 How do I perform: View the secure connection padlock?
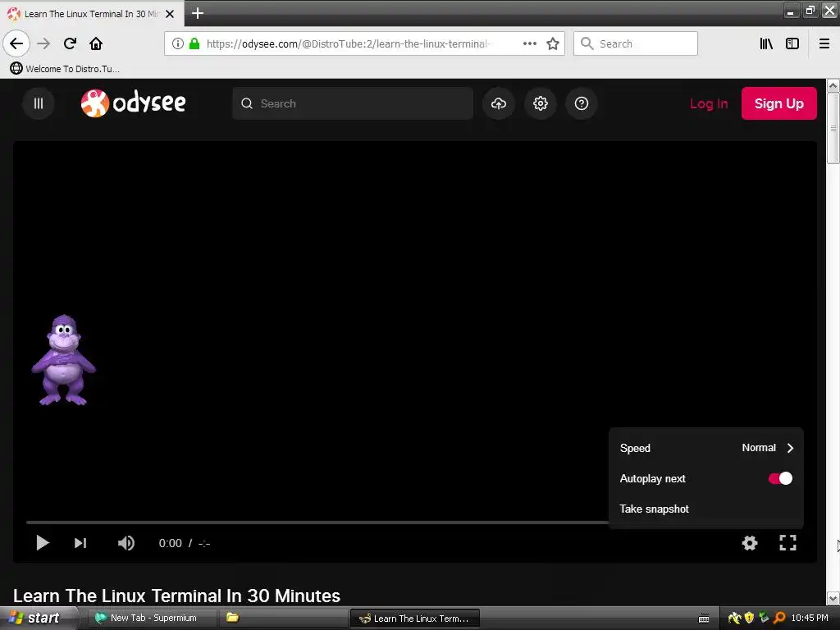[x=194, y=43]
